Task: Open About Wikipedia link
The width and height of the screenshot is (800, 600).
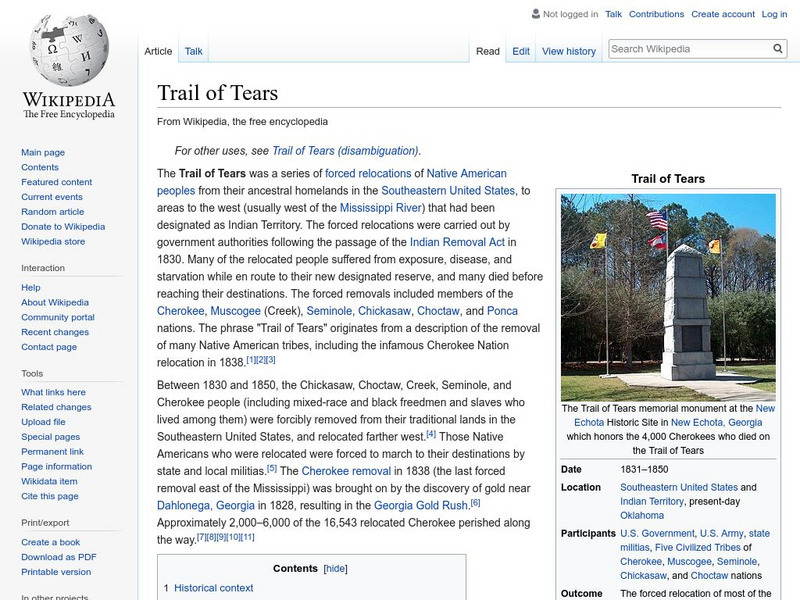Action: [x=55, y=302]
